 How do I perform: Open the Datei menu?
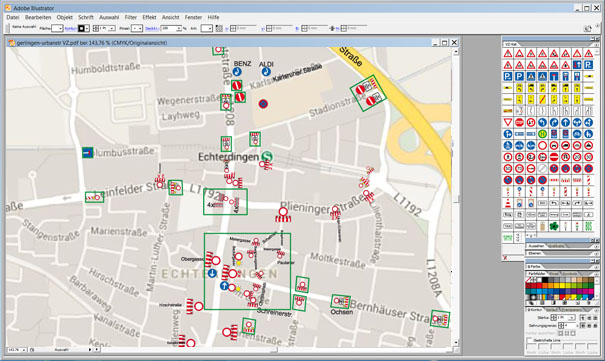pyautogui.click(x=13, y=17)
